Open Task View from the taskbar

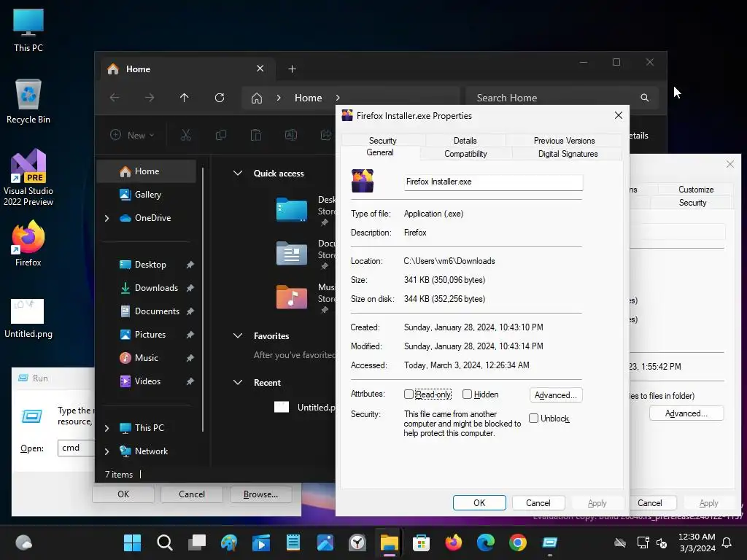coord(197,542)
